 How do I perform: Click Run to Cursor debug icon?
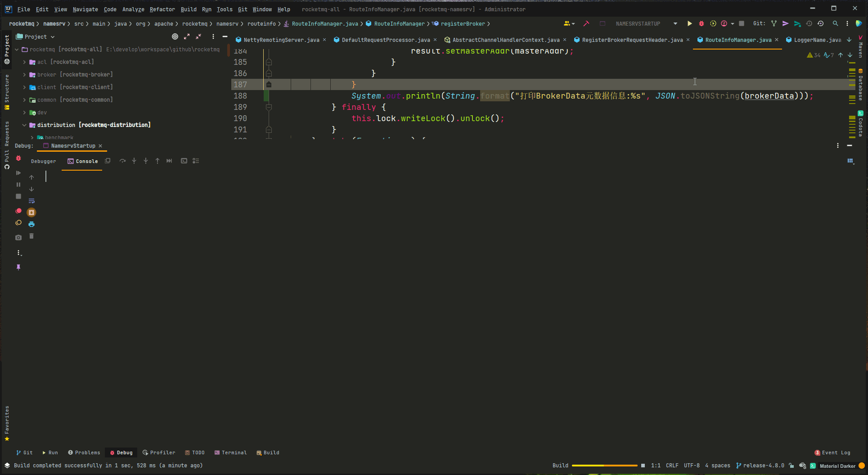(x=169, y=161)
